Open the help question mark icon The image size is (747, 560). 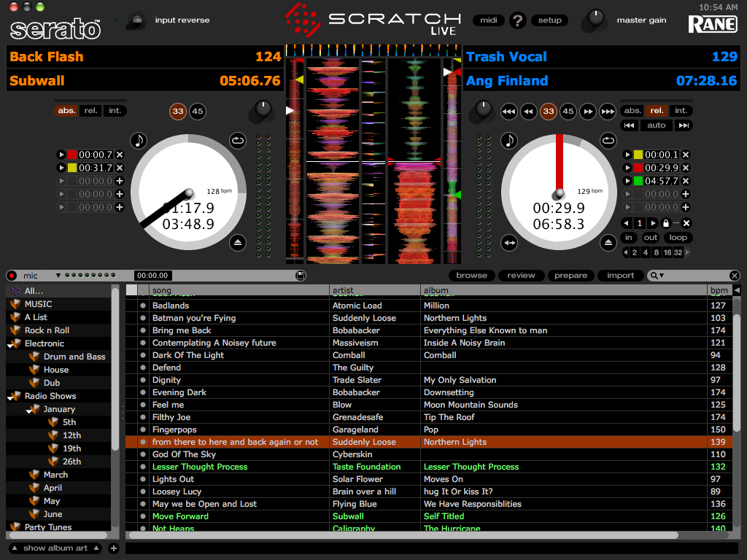click(x=518, y=20)
